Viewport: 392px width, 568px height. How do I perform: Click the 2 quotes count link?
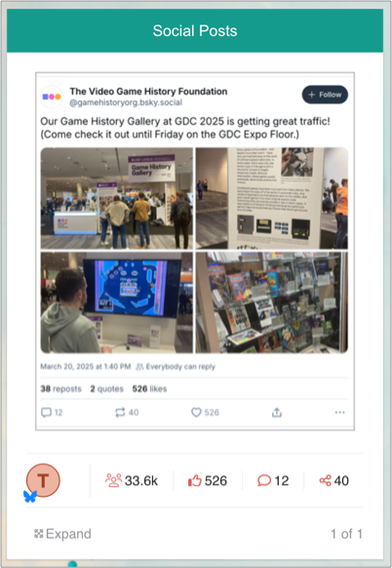point(107,388)
